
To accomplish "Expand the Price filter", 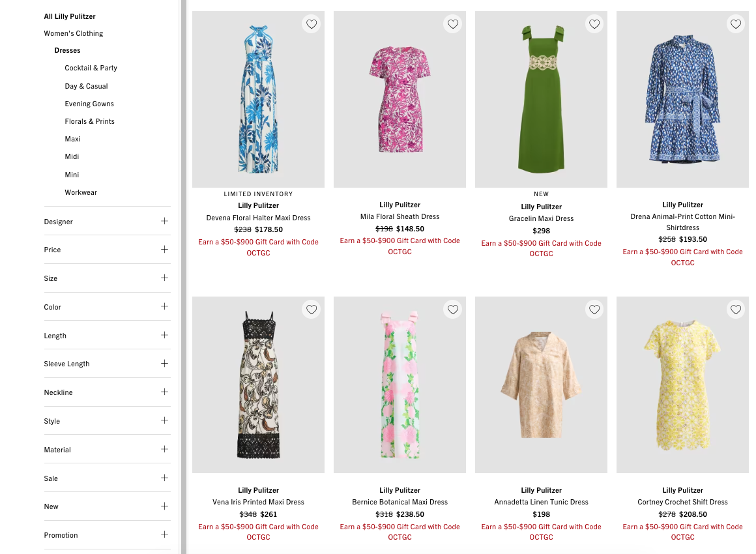I will coord(107,250).
